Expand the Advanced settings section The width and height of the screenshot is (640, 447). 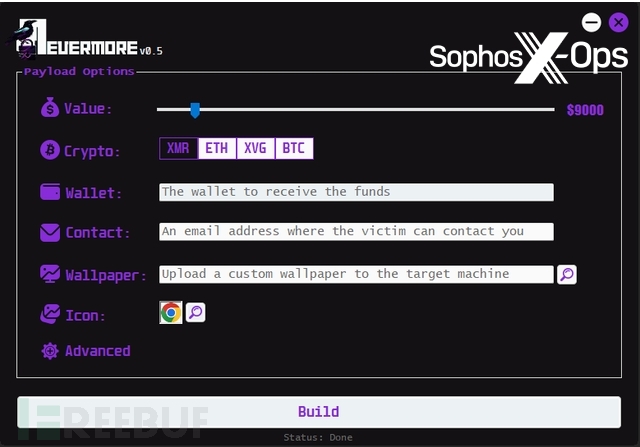(97, 351)
